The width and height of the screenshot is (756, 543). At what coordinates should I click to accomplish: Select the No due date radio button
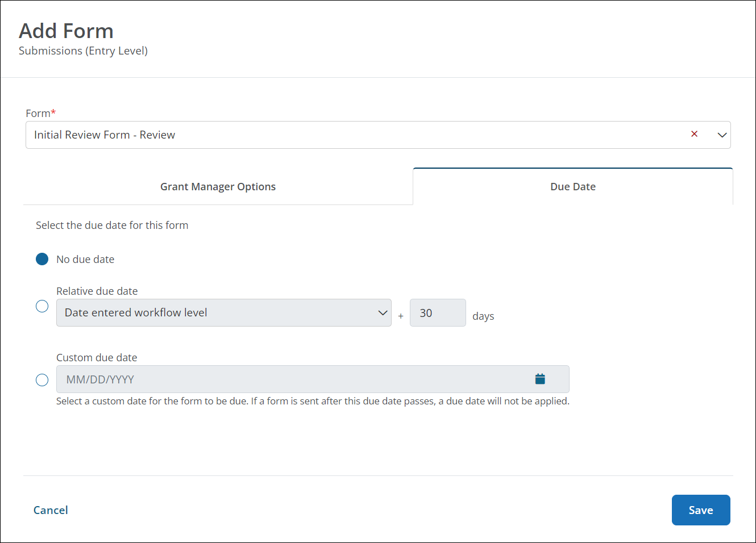tap(42, 259)
